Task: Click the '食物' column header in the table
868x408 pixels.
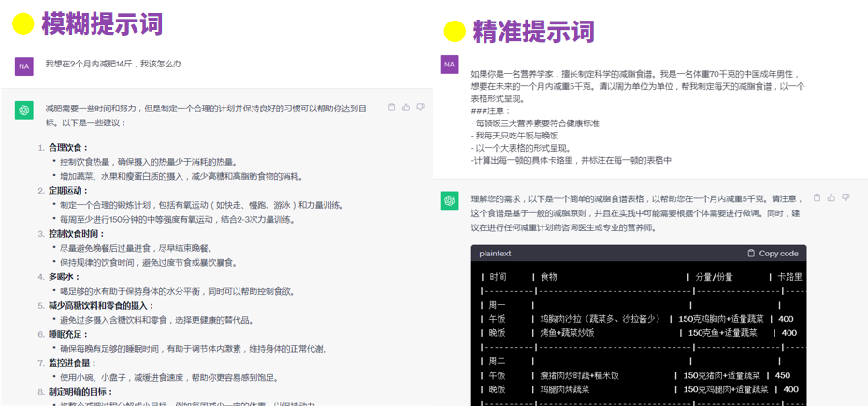Action: [x=549, y=277]
